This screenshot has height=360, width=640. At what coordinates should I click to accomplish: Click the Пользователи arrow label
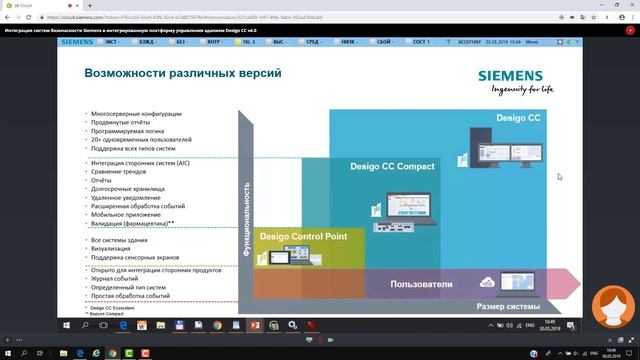click(421, 284)
